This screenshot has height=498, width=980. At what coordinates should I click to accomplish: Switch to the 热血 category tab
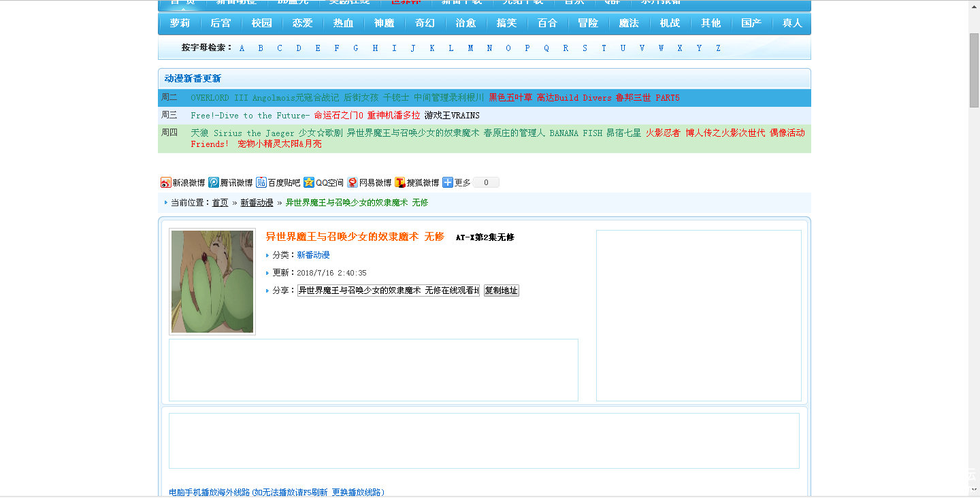tap(344, 23)
